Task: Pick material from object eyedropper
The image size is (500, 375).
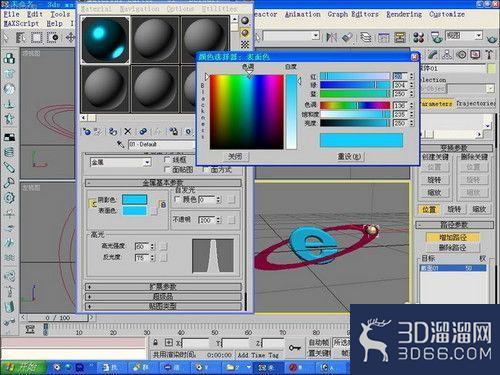Action: tap(120, 144)
